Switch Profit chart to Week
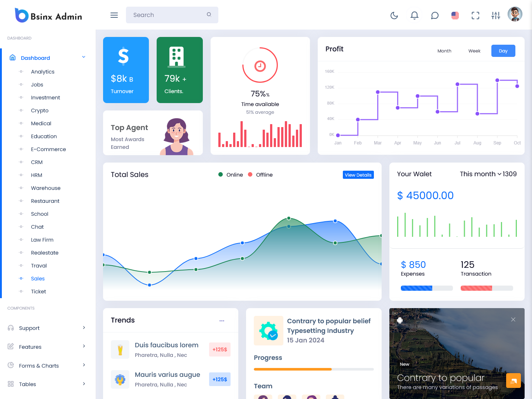Screen dimensions: 532x399 (x=474, y=51)
